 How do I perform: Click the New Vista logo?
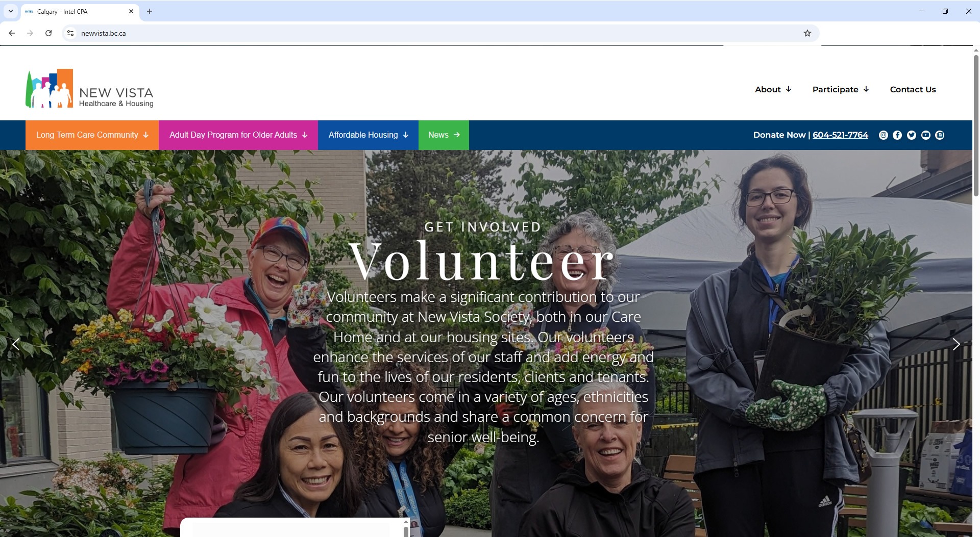(x=89, y=89)
